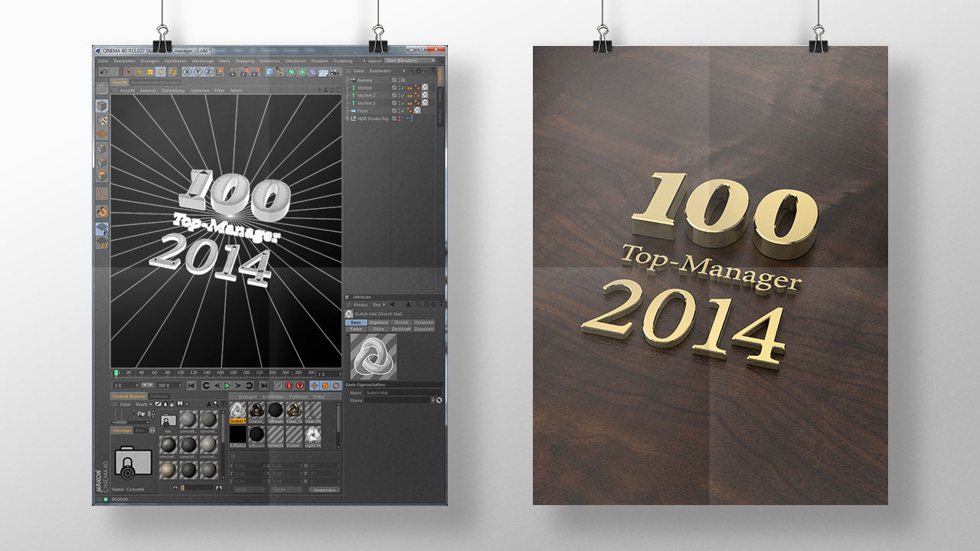Click the coordinate system icon
This screenshot has height=551, width=980.
(220, 72)
